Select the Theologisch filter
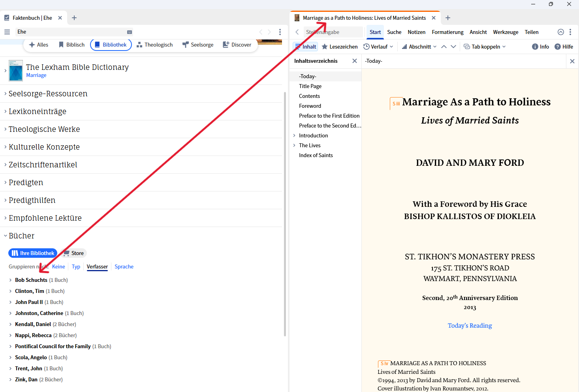 [x=155, y=45]
